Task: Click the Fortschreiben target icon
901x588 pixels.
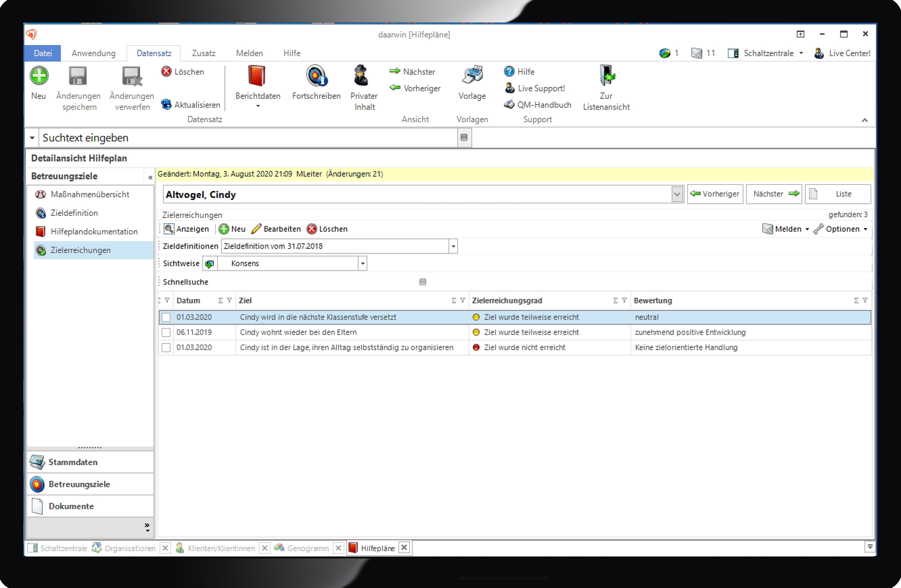Action: coord(317,76)
